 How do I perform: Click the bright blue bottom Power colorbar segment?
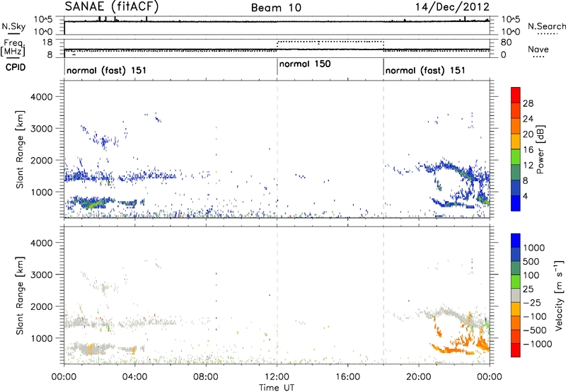[516, 203]
